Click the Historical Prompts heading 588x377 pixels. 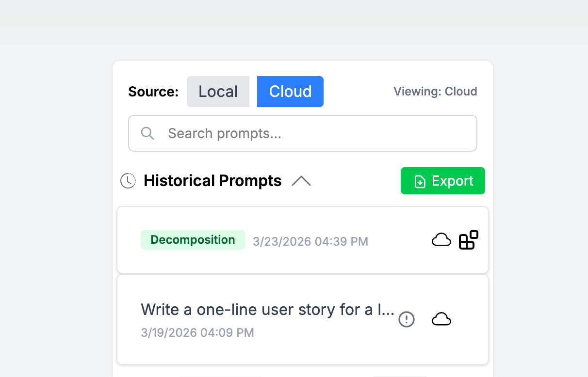(212, 181)
